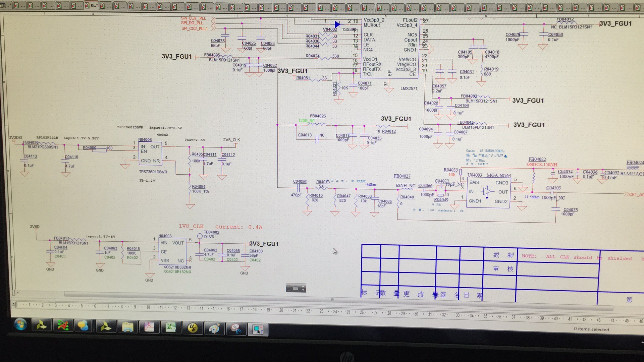The width and height of the screenshot is (644, 362).
Task: Click the keyboard icon on the language bar
Action: (296, 288)
